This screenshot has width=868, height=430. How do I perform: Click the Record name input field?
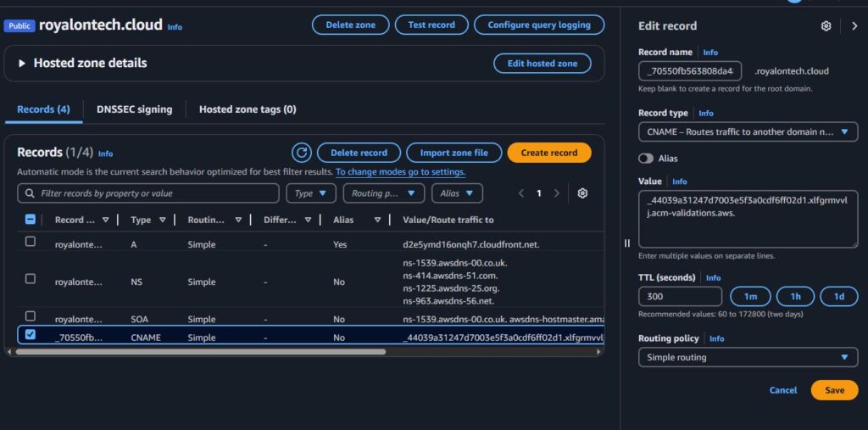[689, 71]
